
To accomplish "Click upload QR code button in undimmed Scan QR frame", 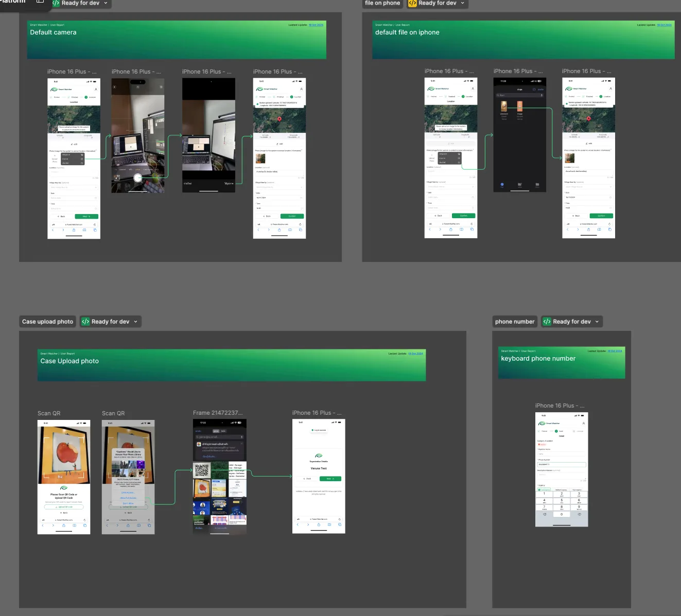I will [64, 507].
